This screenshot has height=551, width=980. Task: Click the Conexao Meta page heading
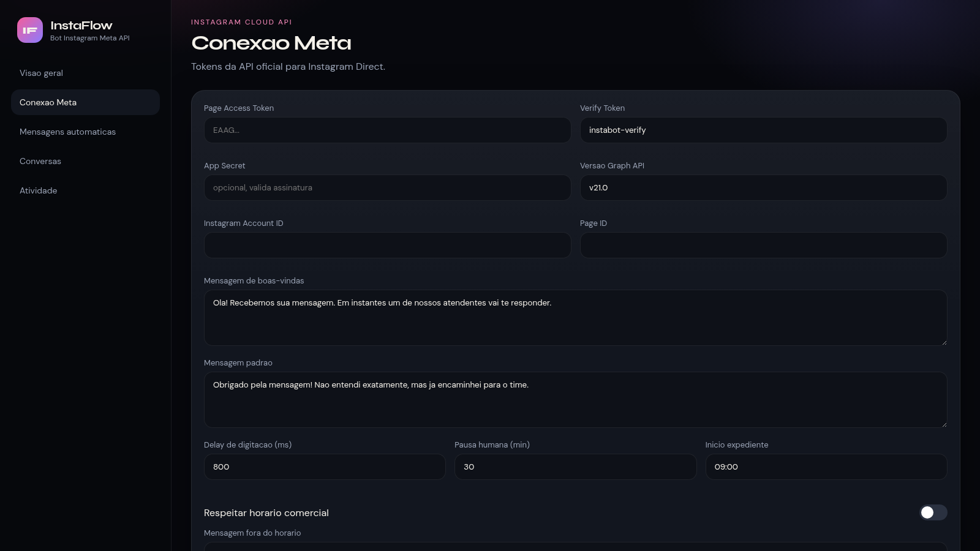coord(271,43)
